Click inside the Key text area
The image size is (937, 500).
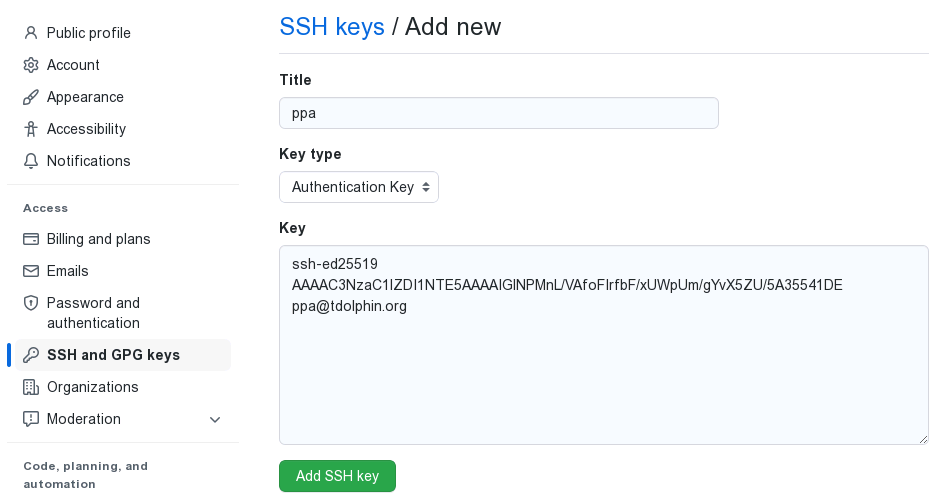(604, 345)
